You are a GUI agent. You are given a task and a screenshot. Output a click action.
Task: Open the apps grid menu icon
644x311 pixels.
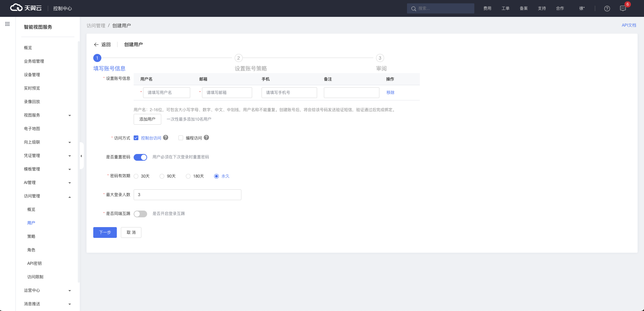pos(7,24)
